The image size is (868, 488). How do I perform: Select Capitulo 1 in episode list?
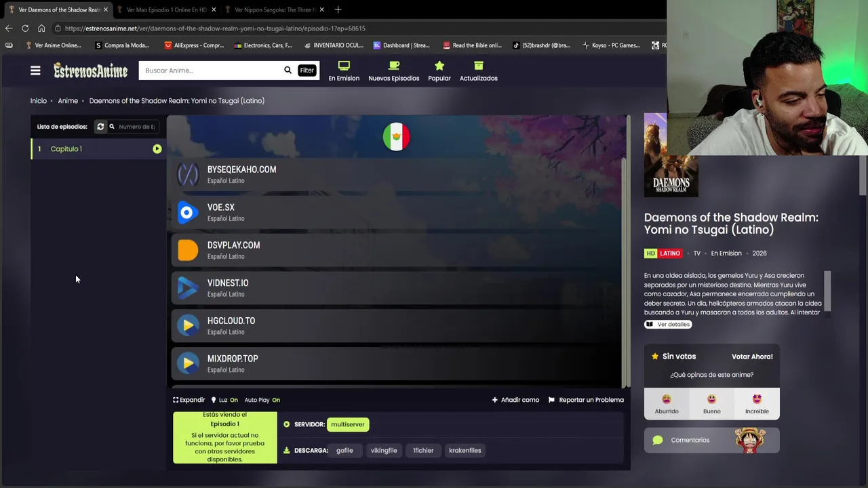coord(98,149)
